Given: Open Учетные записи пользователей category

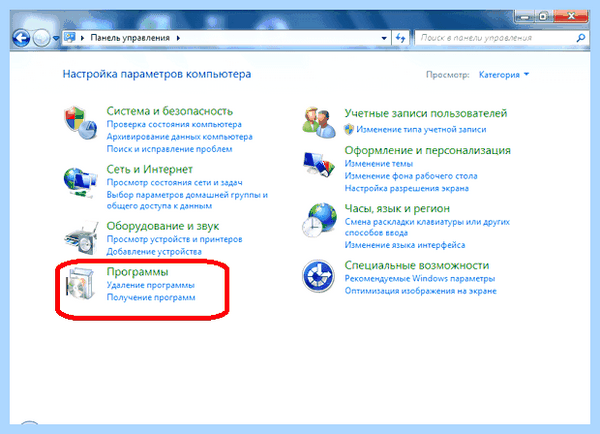Looking at the screenshot, I should [x=426, y=113].
